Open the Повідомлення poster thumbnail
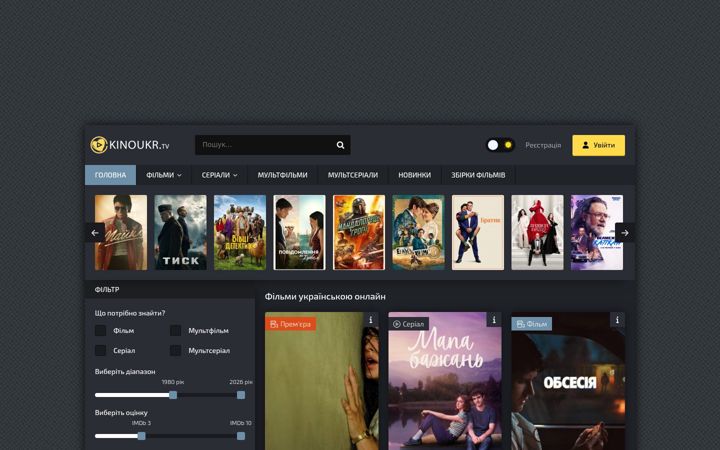 pos(299,232)
